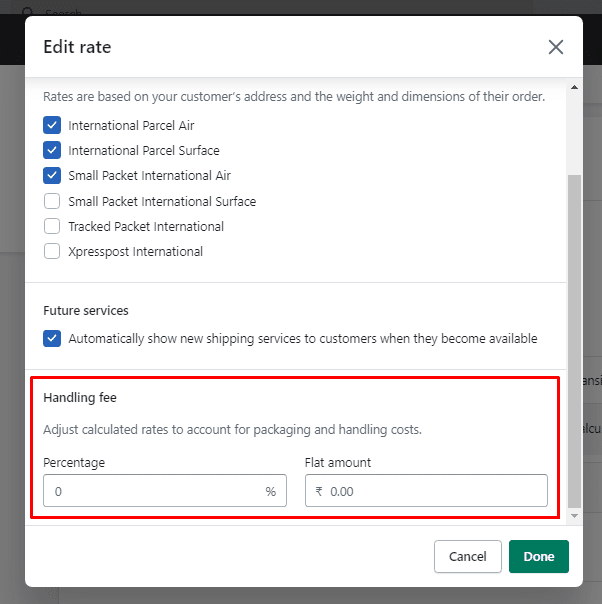Uncheck International Parcel Surface service

[52, 151]
